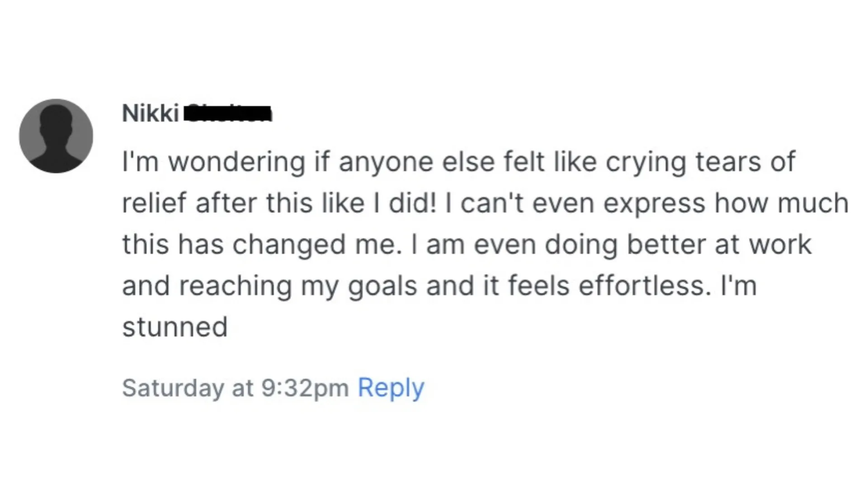Click the silhouette head inside the avatar
This screenshot has width=868, height=488.
[x=56, y=118]
